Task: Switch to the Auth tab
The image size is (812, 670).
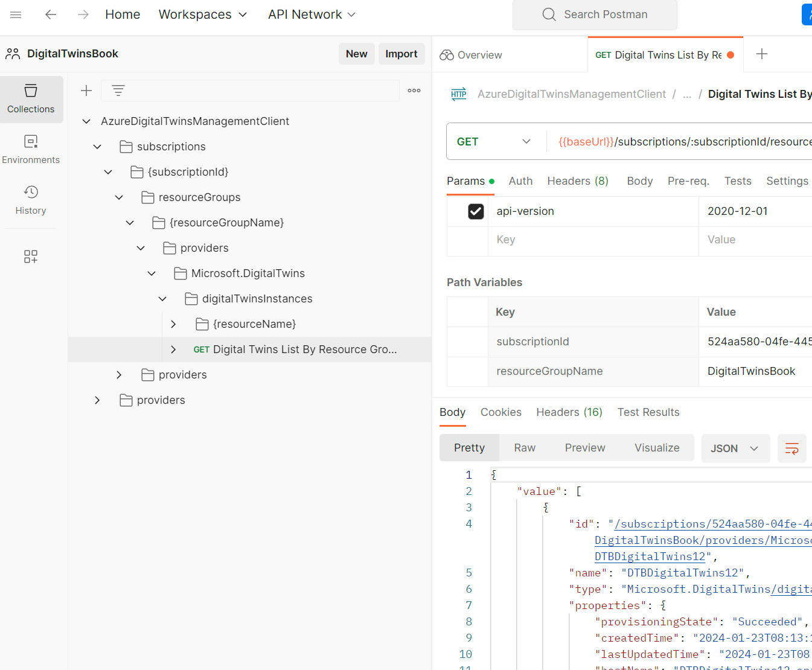Action: pyautogui.click(x=520, y=181)
